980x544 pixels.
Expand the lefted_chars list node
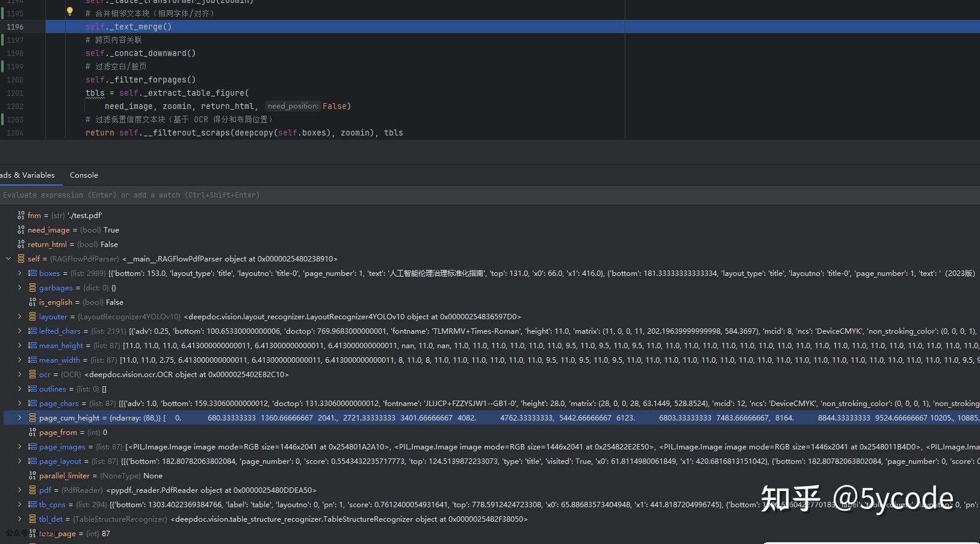(20, 331)
